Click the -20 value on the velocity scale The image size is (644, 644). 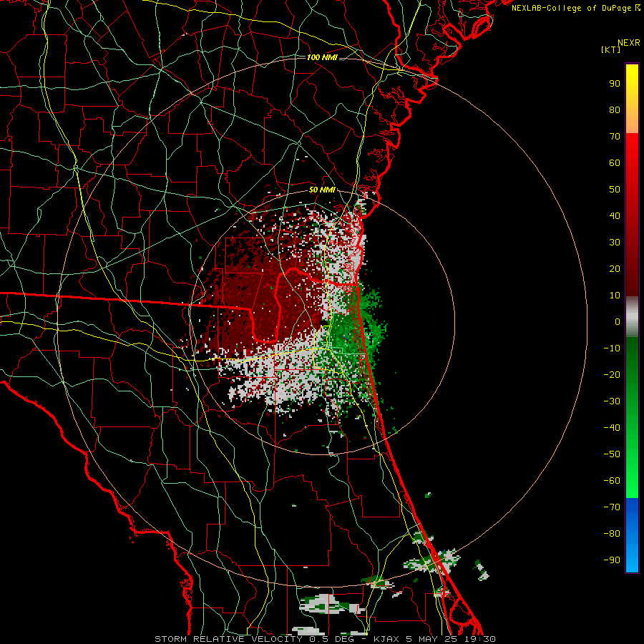(612, 375)
